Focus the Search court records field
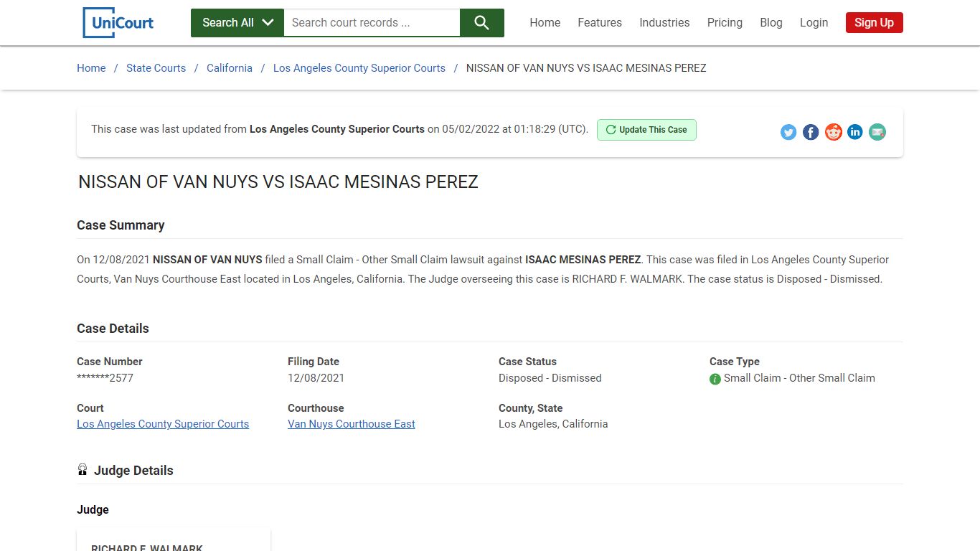This screenshot has width=980, height=551. [x=372, y=23]
